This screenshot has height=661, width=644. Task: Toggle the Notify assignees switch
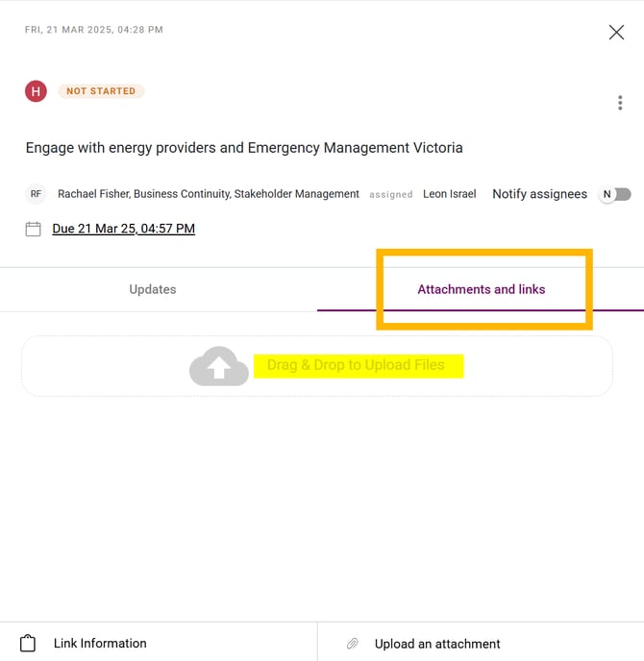pyautogui.click(x=615, y=194)
